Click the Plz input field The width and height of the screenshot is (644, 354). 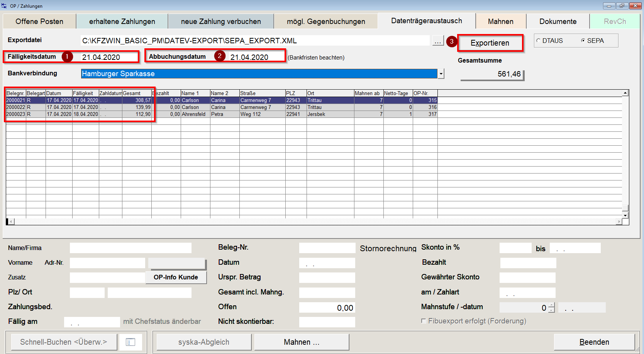[87, 293]
